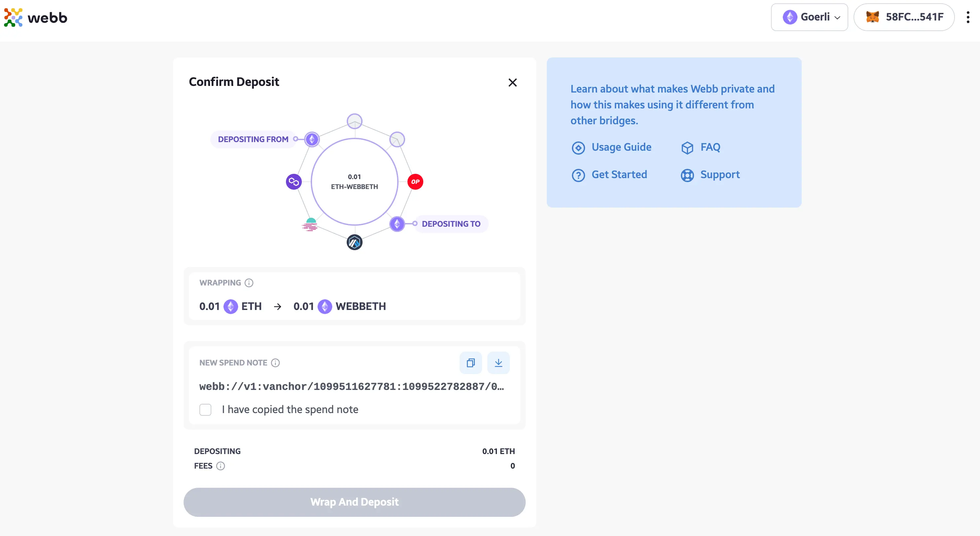Enable the spend note copied checkbox

206,409
